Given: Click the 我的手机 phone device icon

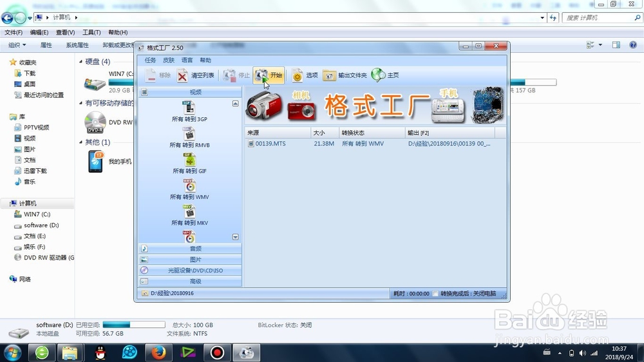Looking at the screenshot, I should pos(96,162).
